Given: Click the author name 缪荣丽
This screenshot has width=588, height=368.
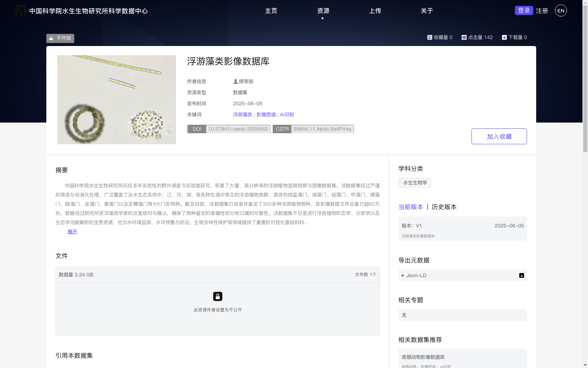Looking at the screenshot, I should tap(246, 81).
